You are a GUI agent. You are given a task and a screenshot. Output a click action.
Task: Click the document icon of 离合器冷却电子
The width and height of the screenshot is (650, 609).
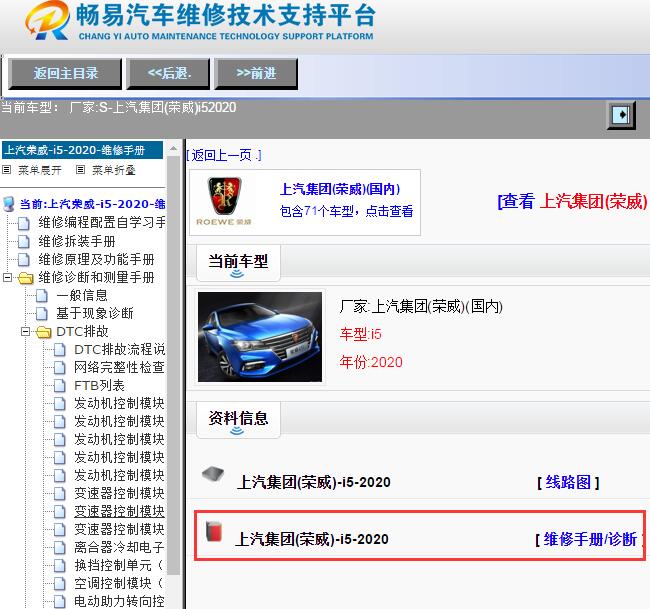pos(60,548)
